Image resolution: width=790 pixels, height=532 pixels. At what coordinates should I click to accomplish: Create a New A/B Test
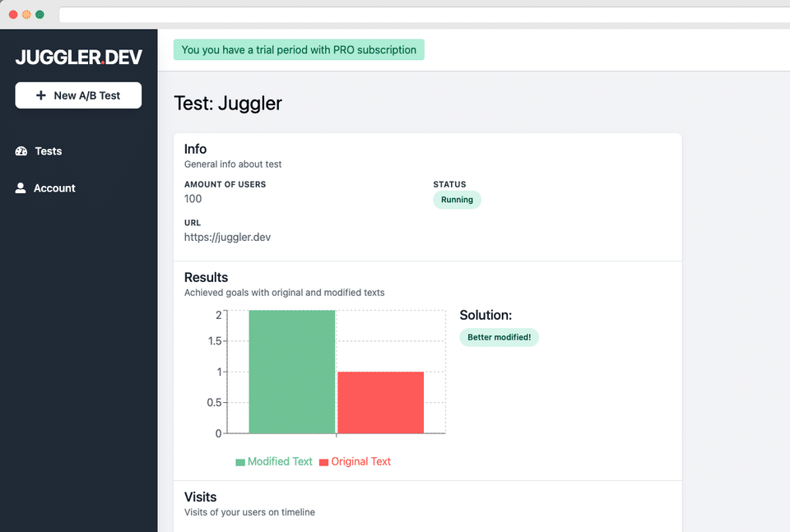(x=78, y=95)
